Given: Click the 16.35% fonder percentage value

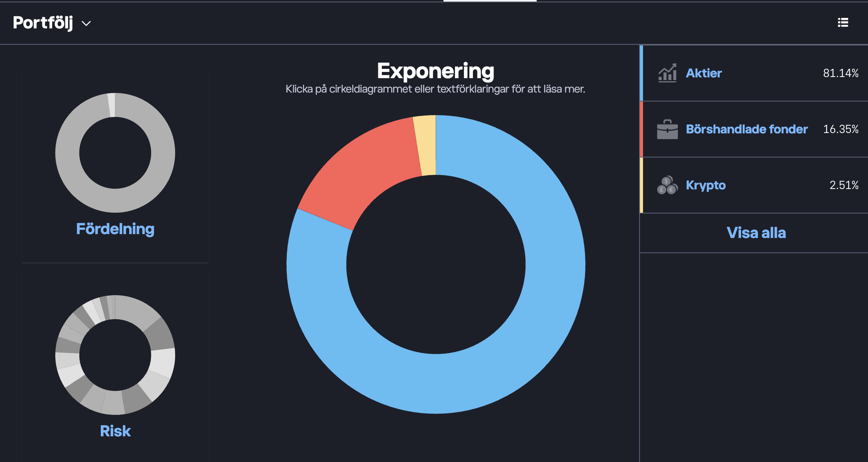Looking at the screenshot, I should click(840, 129).
